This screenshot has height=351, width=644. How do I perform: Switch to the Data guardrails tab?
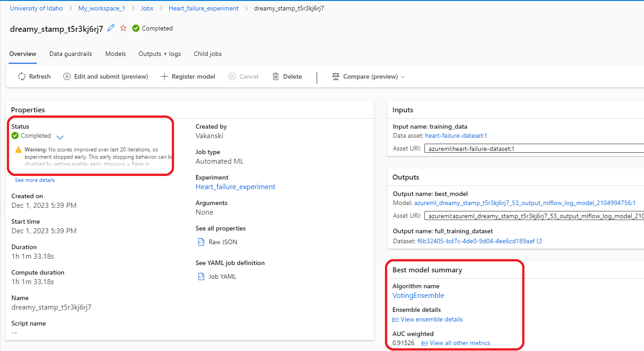(70, 54)
